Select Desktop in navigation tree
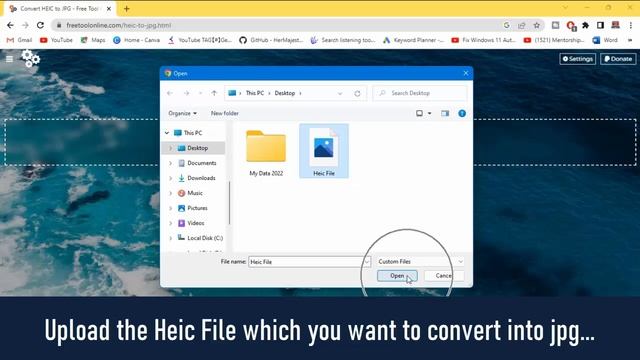 click(x=198, y=148)
